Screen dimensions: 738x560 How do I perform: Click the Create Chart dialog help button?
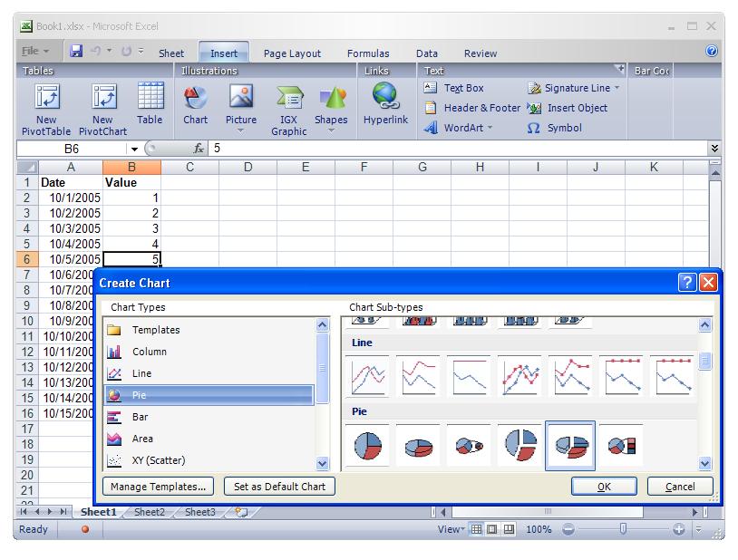687,283
